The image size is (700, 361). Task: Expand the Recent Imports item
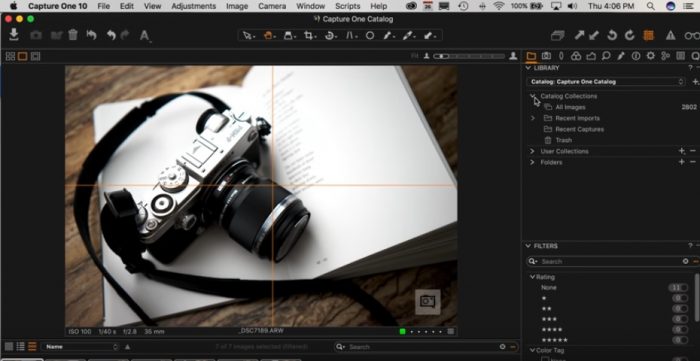point(533,118)
